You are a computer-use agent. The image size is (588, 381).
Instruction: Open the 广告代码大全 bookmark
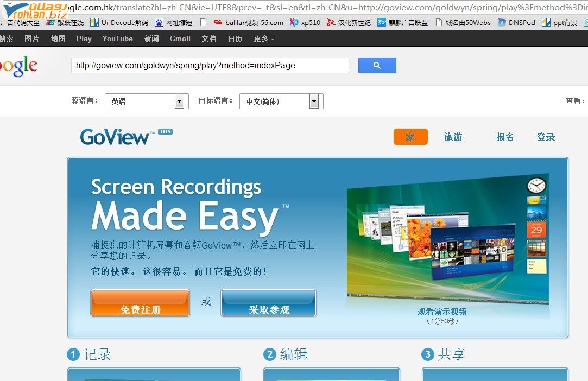(x=20, y=22)
